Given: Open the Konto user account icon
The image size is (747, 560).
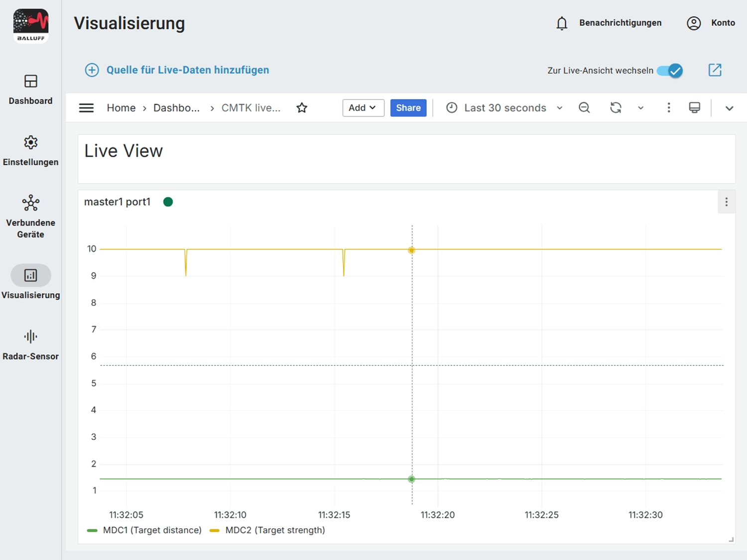Looking at the screenshot, I should click(x=694, y=23).
